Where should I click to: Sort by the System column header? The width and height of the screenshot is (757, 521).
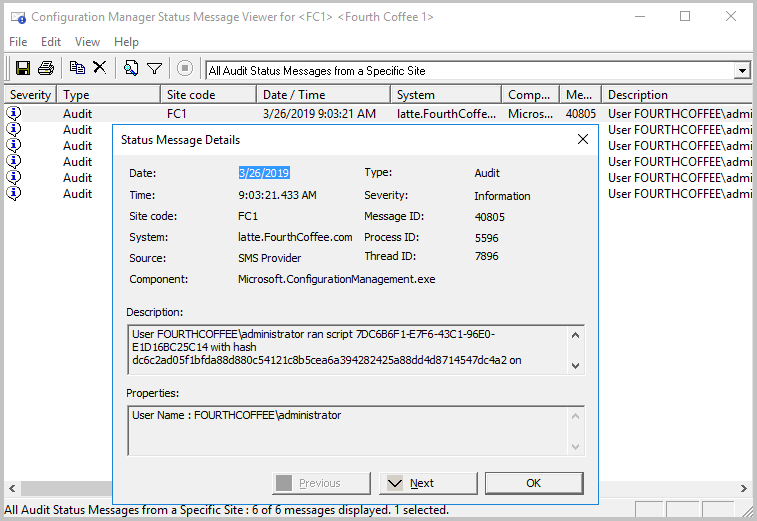coord(446,95)
